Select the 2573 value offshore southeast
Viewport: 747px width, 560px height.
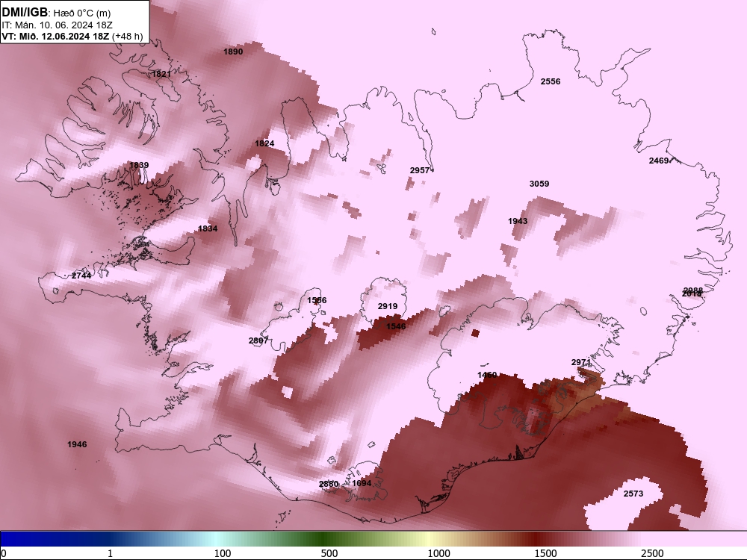[633, 494]
